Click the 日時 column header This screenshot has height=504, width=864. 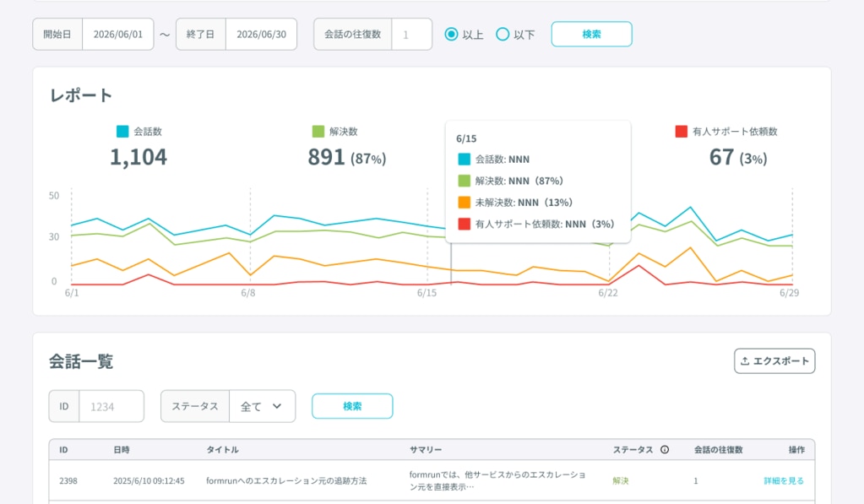[122, 450]
